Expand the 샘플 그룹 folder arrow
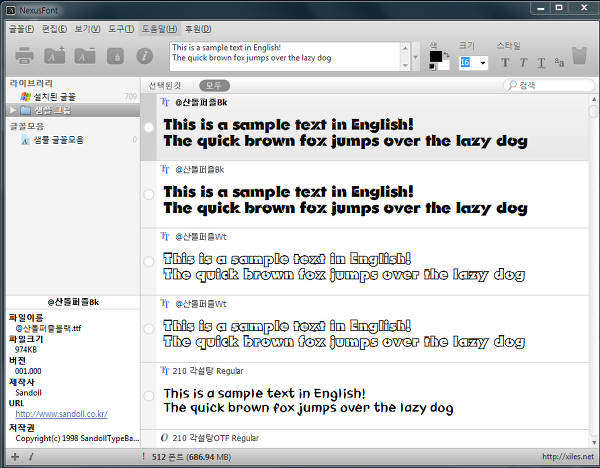 click(13, 110)
